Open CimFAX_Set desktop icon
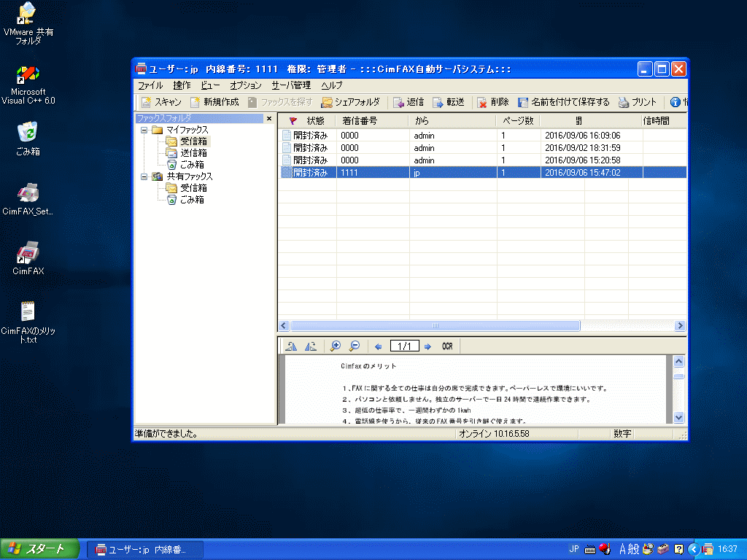 28,198
